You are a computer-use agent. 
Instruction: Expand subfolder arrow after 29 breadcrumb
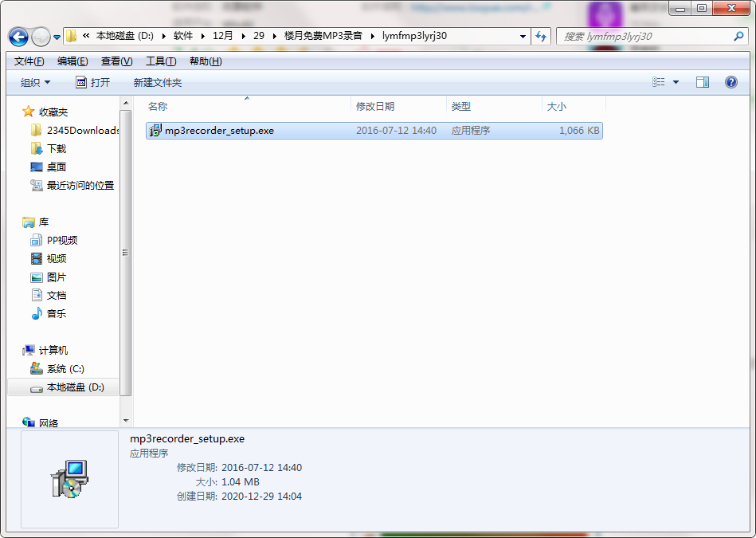click(x=274, y=36)
